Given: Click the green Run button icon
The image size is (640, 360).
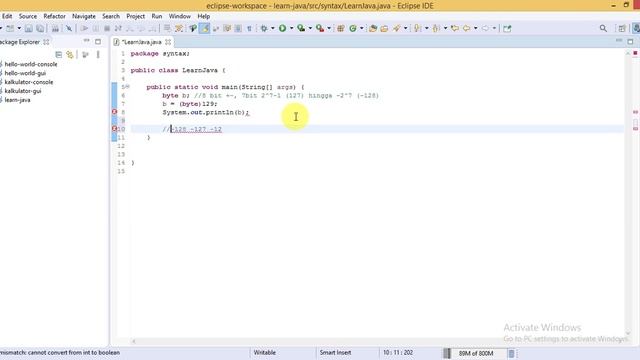Looking at the screenshot, I should tap(282, 28).
